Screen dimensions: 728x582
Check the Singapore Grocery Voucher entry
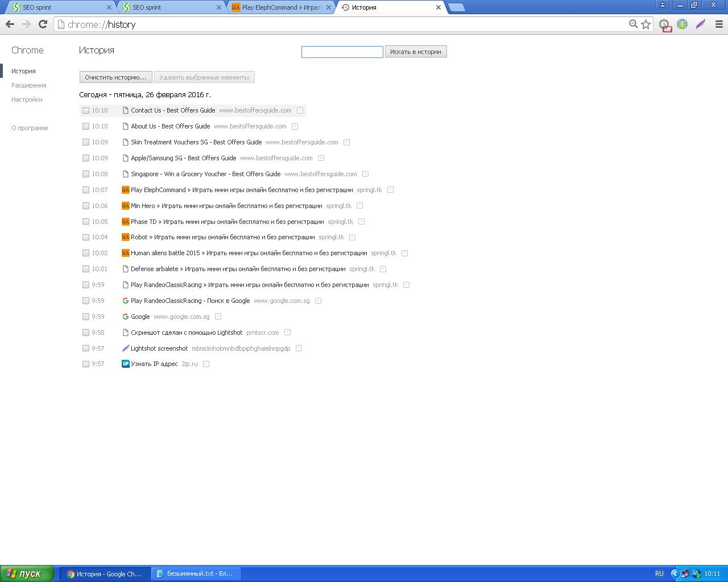click(86, 174)
